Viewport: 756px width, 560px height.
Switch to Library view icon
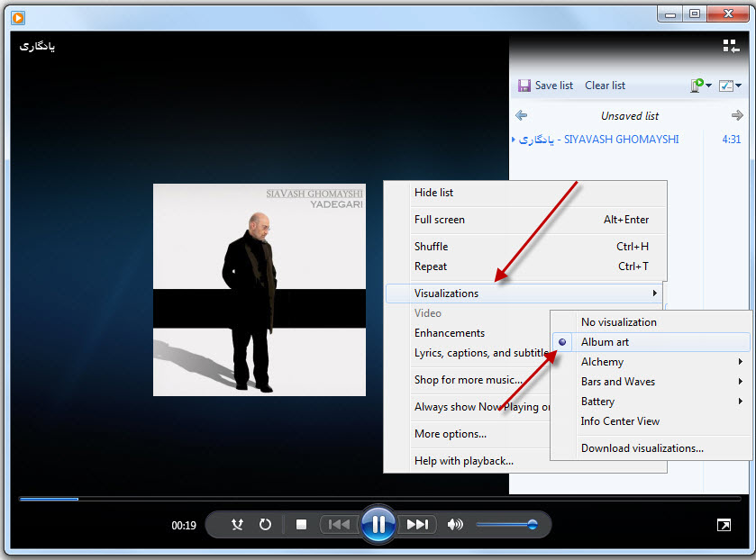click(x=731, y=46)
